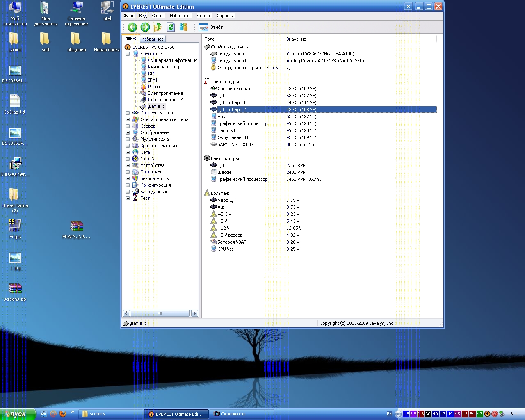Select Электропитание tree item
Image resolution: width=525 pixels, height=420 pixels.
[x=165, y=93]
